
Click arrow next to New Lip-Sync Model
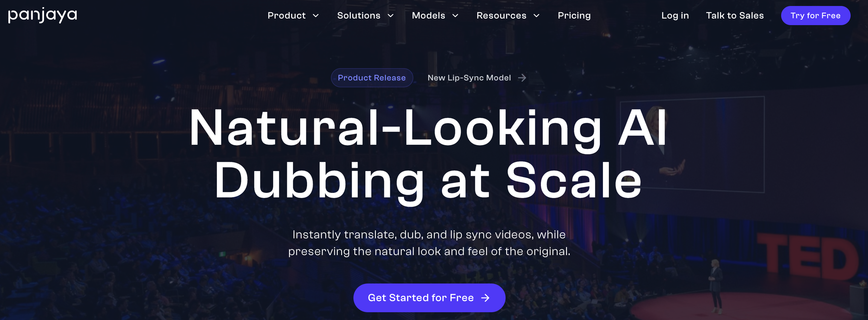[522, 78]
